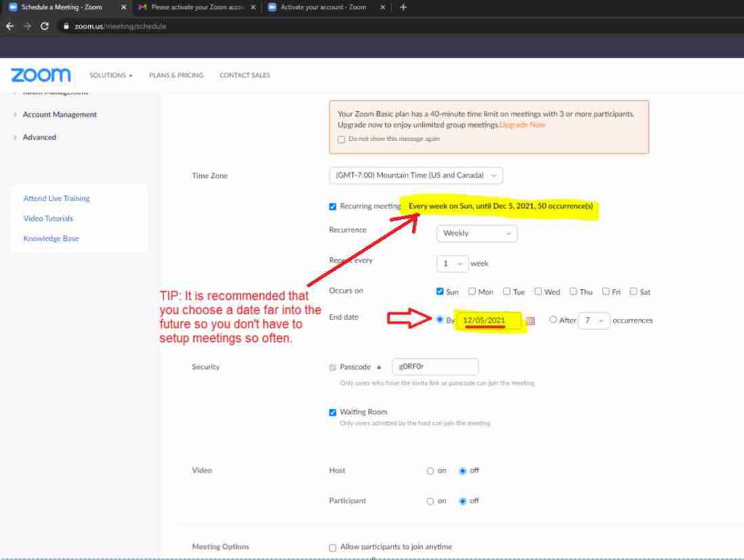Switch to Activate your account - Zoom tab
This screenshot has width=744, height=560.
pos(323,7)
